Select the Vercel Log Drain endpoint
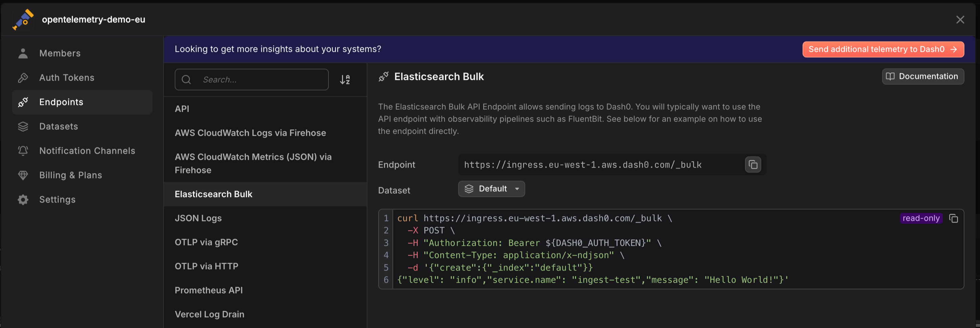980x328 pixels. click(x=265, y=314)
